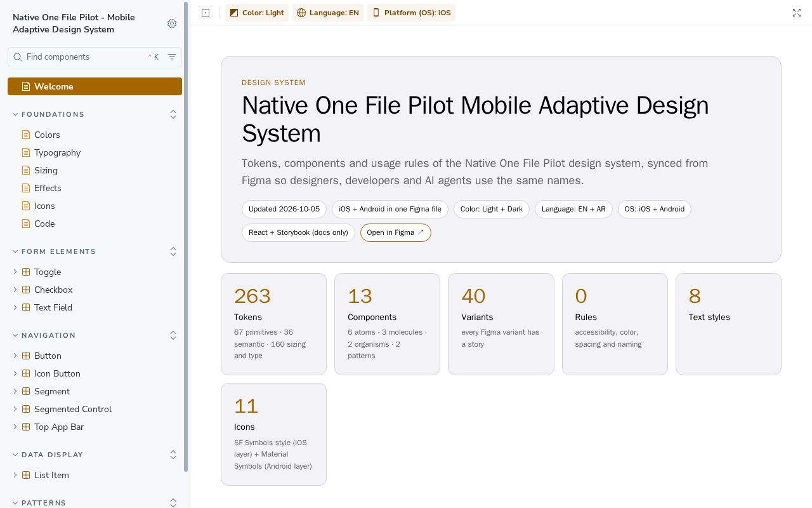Click the OS: iOS + Android chip
The width and height of the screenshot is (812, 508).
[655, 209]
